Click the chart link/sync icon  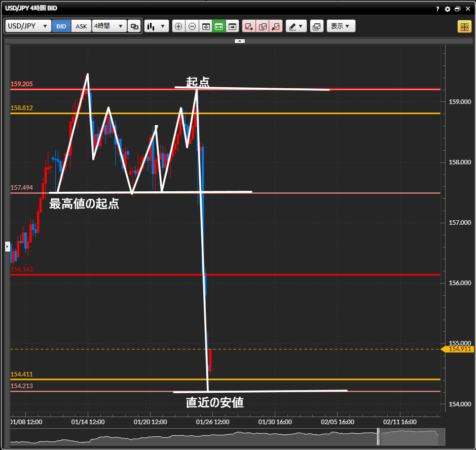(134, 26)
